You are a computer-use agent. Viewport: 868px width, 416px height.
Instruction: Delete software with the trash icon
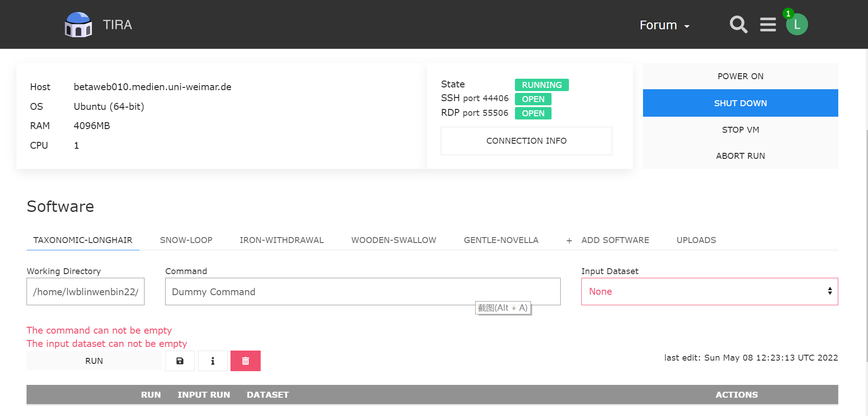tap(246, 361)
